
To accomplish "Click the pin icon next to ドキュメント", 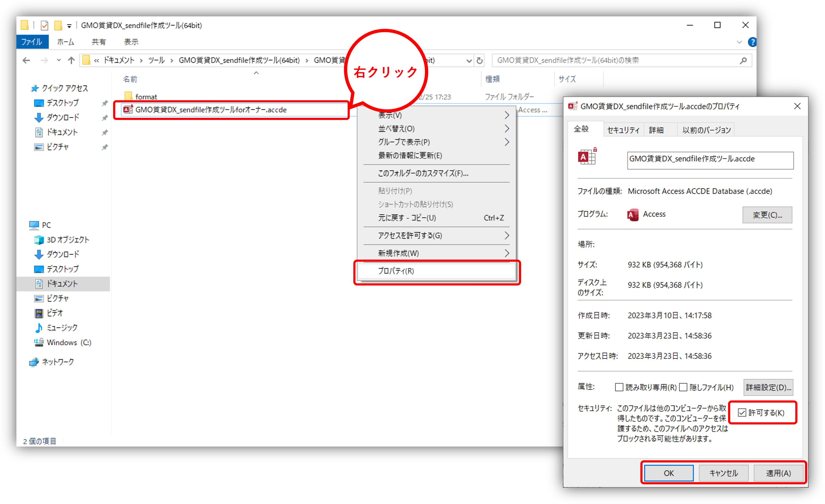I will (105, 132).
